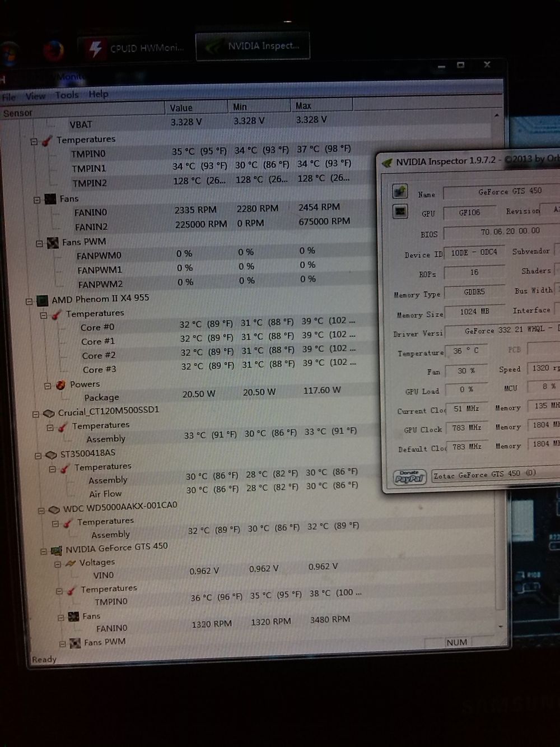Collapse the GTS 450 Fans node
This screenshot has width=560, height=747.
61,618
